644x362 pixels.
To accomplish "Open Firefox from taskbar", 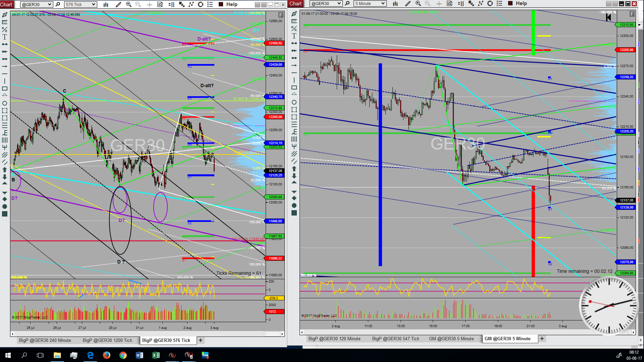I will (x=107, y=355).
